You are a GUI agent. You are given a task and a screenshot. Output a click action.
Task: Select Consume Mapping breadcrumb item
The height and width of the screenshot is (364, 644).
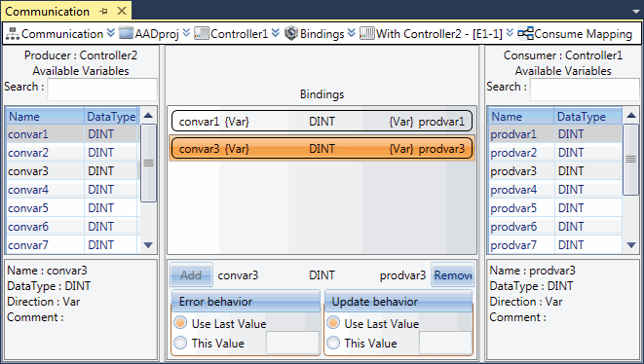point(584,34)
